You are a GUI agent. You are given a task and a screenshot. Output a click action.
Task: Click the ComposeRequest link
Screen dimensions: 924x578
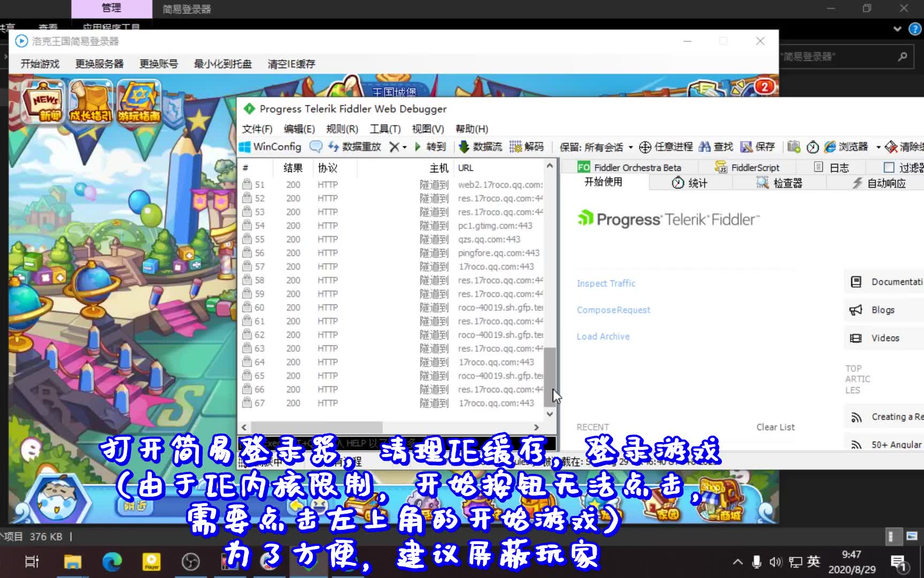click(x=613, y=310)
